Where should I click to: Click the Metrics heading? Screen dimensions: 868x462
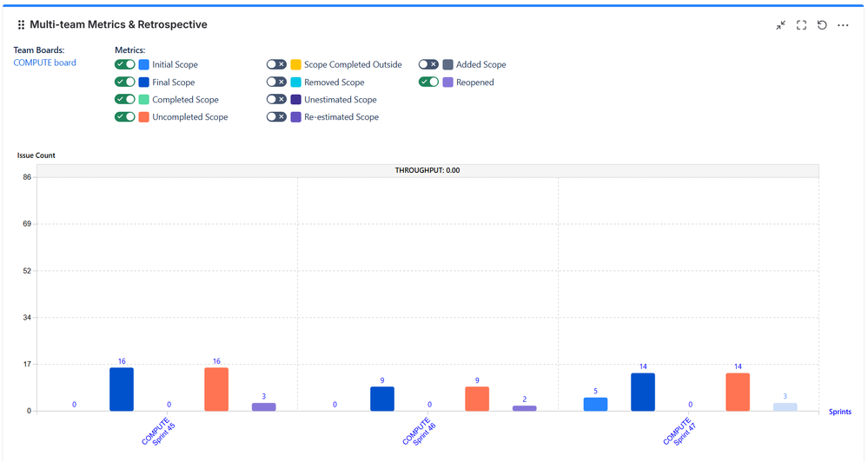pyautogui.click(x=130, y=49)
